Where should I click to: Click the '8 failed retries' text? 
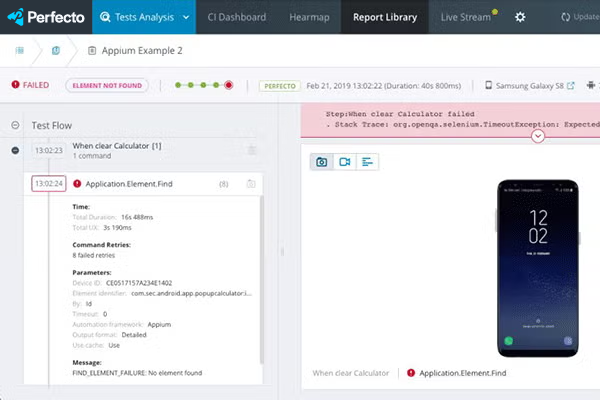94,255
